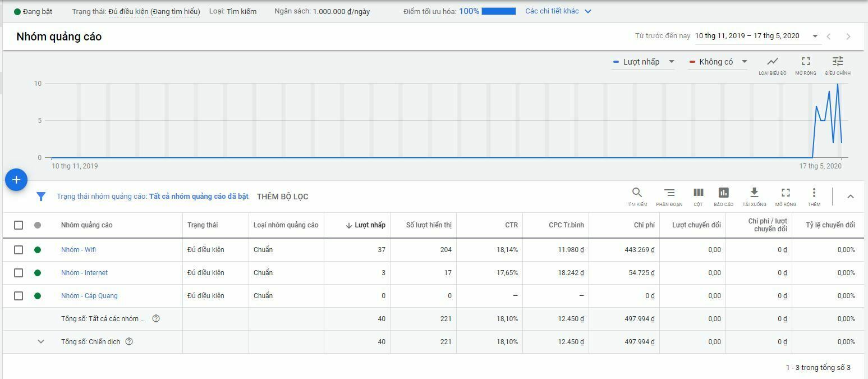
Task: Click THÊM BỘ LỌC add filter
Action: [x=282, y=197]
